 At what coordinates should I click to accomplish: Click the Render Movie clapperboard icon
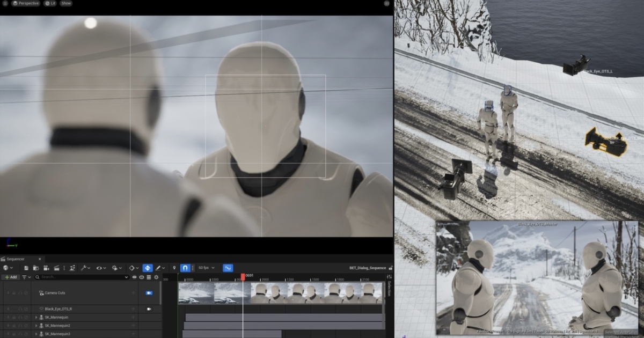(x=57, y=268)
